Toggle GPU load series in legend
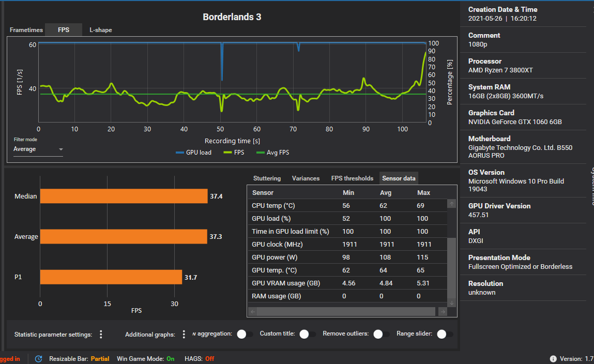The width and height of the screenshot is (594, 364). (193, 153)
